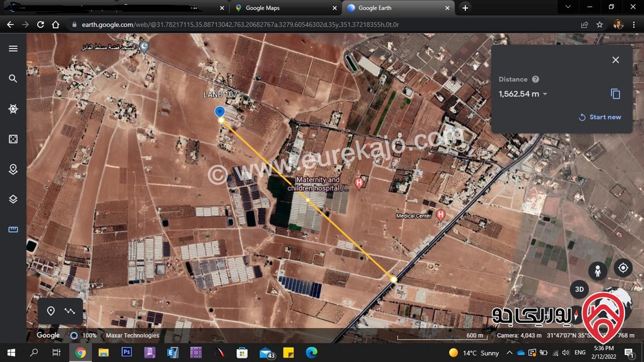The width and height of the screenshot is (644, 362).
Task: Copy the distance value to clipboard
Action: tap(615, 94)
